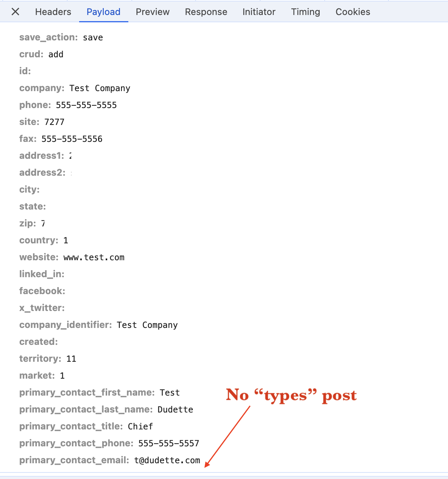The width and height of the screenshot is (448, 479).
Task: Select the Payload tab
Action: (x=103, y=12)
